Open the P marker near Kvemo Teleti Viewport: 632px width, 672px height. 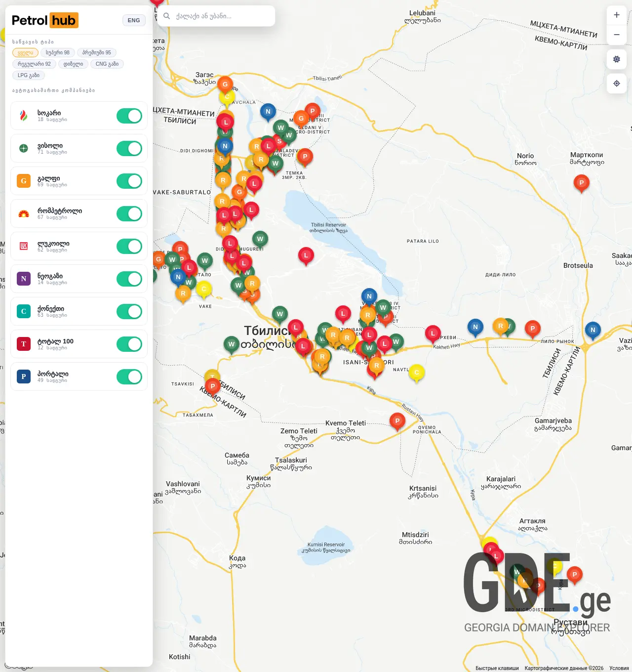point(397,421)
